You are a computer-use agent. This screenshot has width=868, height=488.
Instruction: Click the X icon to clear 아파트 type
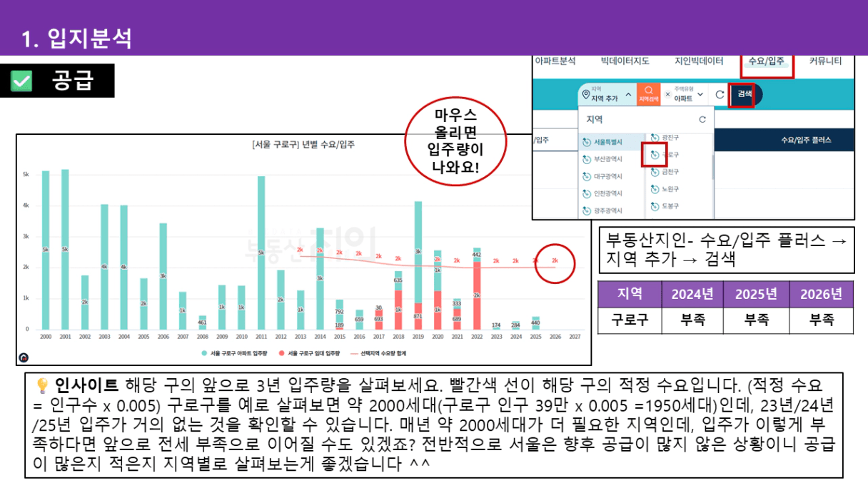coord(667,94)
